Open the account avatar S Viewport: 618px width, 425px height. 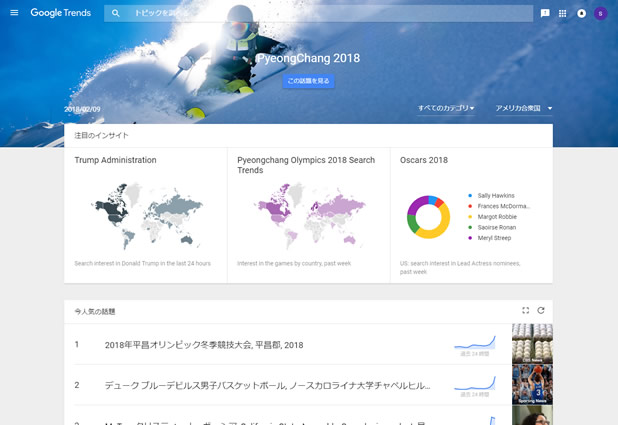601,13
